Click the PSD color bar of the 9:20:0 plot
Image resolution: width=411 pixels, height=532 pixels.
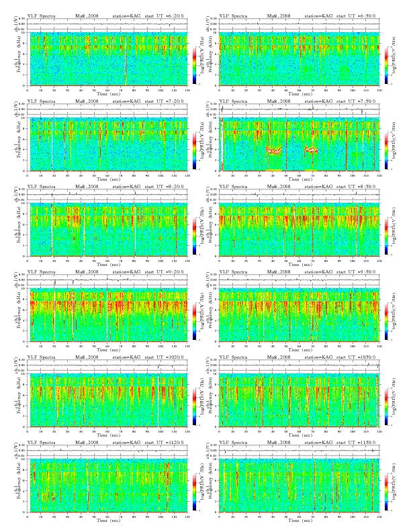pyautogui.click(x=194, y=321)
